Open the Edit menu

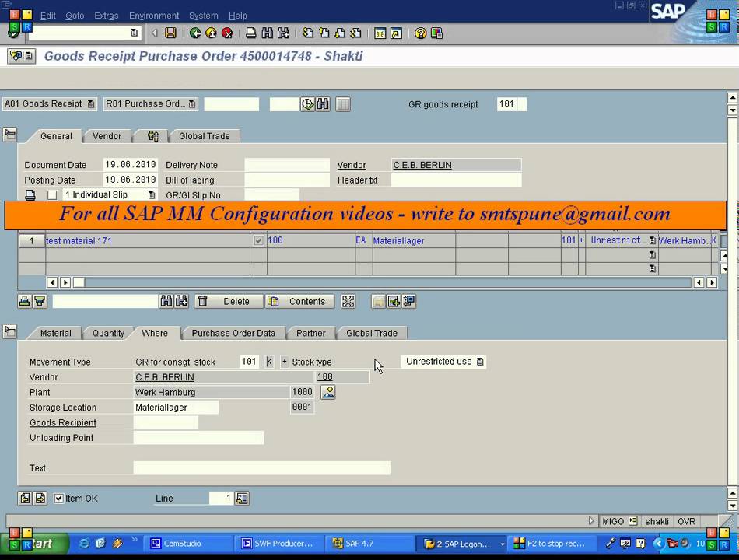tap(48, 16)
